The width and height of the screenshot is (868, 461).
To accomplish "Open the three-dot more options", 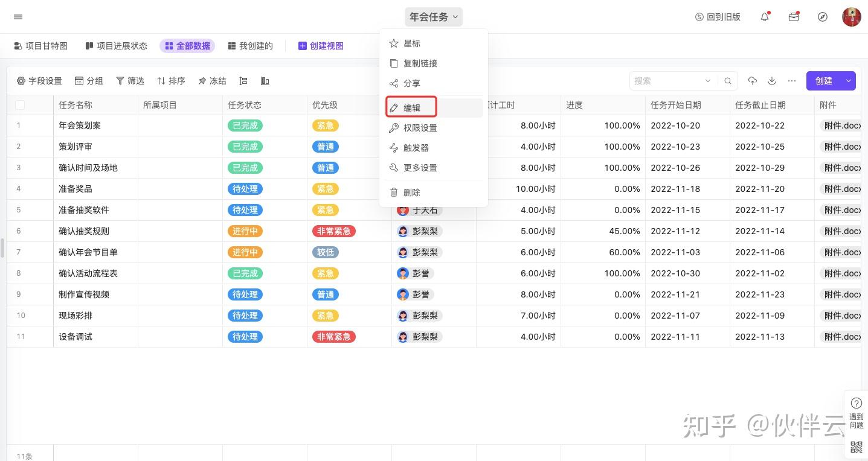I will (792, 81).
